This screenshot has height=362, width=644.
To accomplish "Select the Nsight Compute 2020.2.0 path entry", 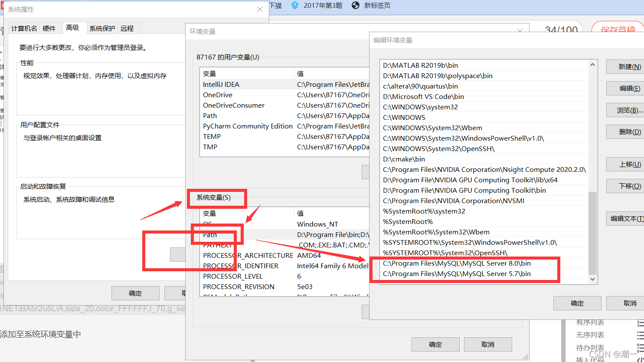I will (x=484, y=170).
